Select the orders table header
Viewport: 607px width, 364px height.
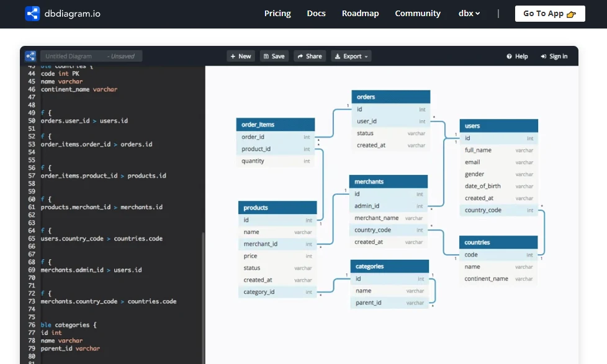(x=390, y=97)
